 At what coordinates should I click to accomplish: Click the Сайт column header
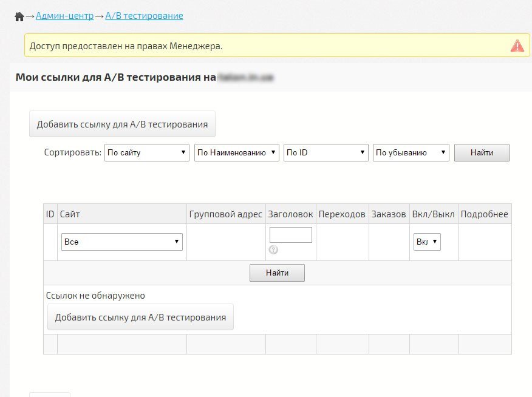click(70, 214)
